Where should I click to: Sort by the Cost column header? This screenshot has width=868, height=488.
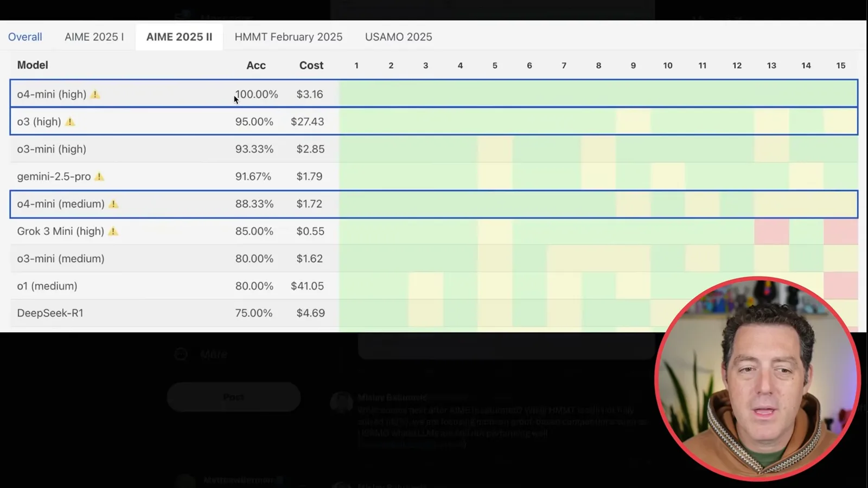pyautogui.click(x=311, y=65)
